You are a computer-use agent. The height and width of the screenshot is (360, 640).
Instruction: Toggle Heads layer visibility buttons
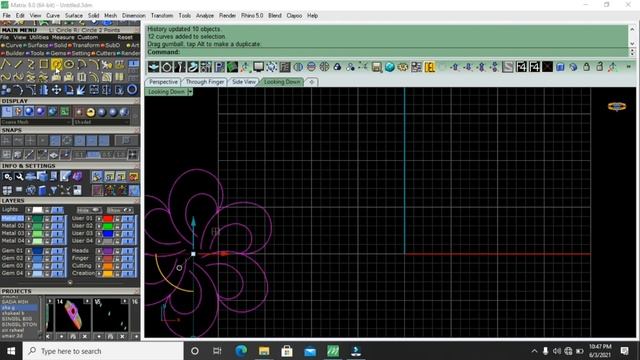(127, 251)
